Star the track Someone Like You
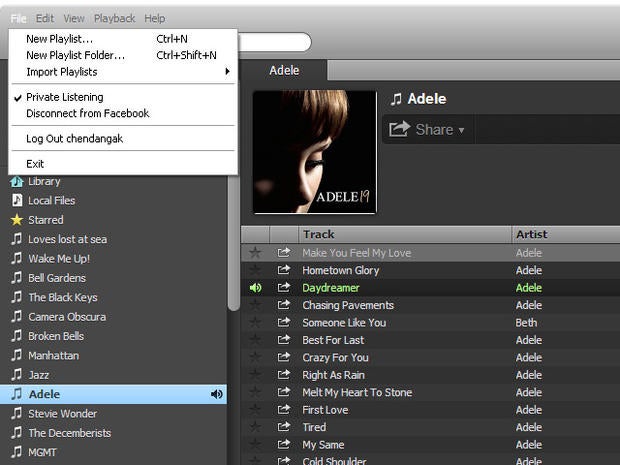Viewport: 620px width, 465px height. (x=255, y=322)
